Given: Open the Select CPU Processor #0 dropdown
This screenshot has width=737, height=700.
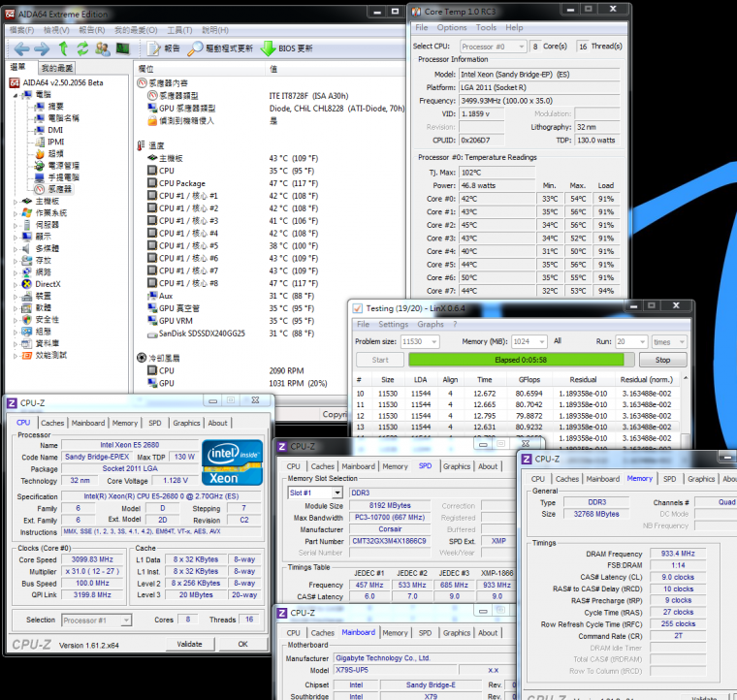Looking at the screenshot, I should click(491, 46).
